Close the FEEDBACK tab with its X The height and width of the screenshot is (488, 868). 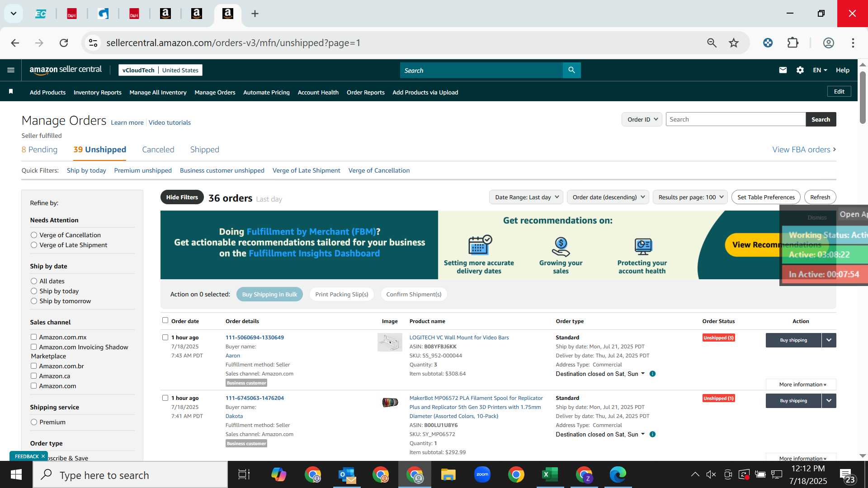tap(43, 456)
